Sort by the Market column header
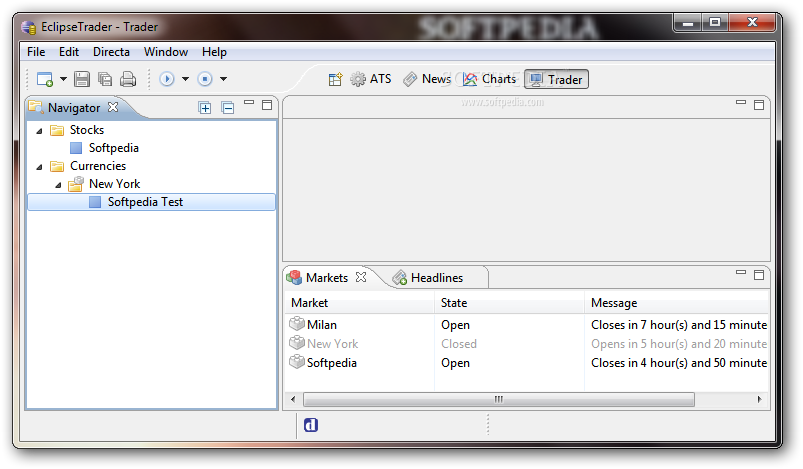 tap(360, 303)
